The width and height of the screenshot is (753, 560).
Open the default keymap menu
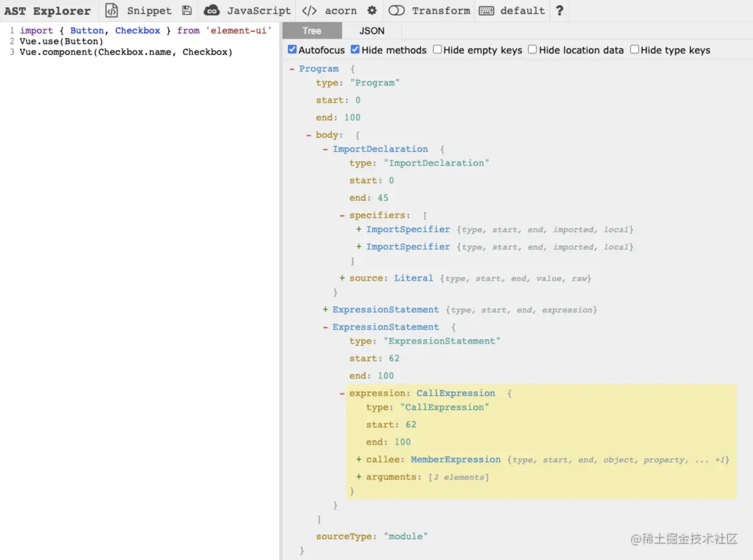(522, 11)
